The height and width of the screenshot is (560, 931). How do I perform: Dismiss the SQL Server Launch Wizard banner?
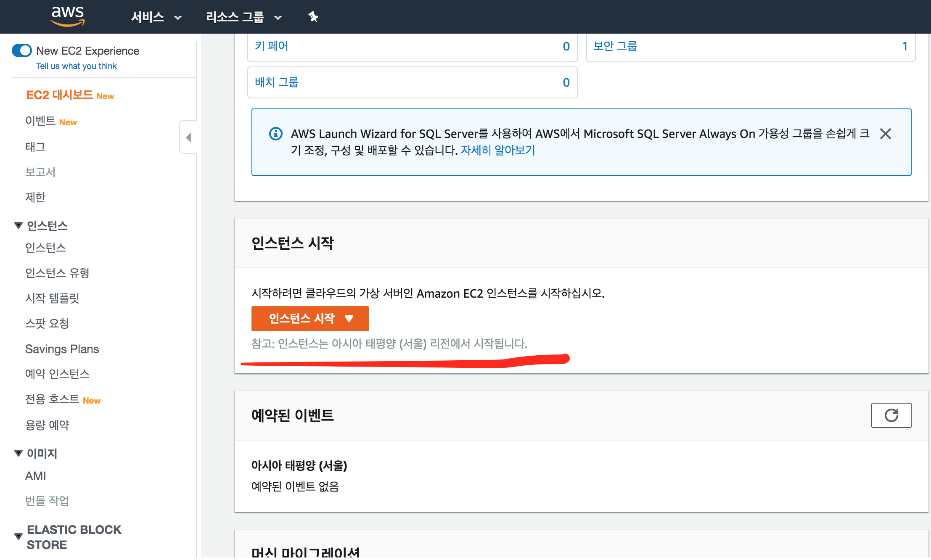(x=885, y=134)
